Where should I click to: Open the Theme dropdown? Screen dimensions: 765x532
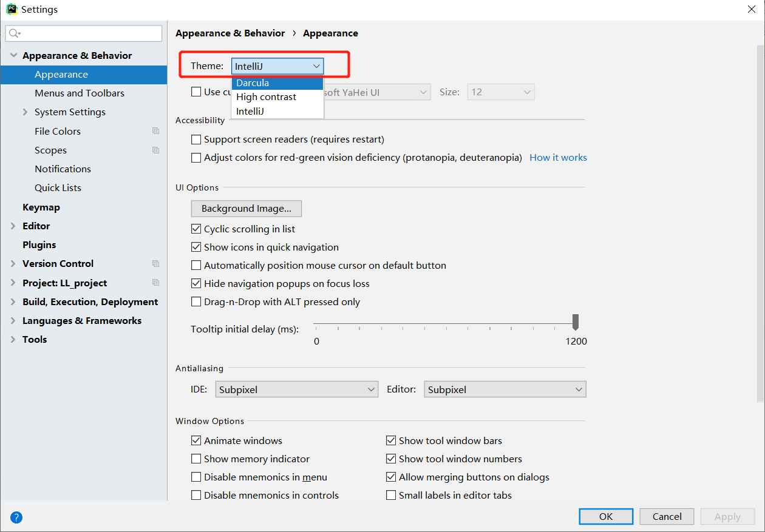point(277,66)
